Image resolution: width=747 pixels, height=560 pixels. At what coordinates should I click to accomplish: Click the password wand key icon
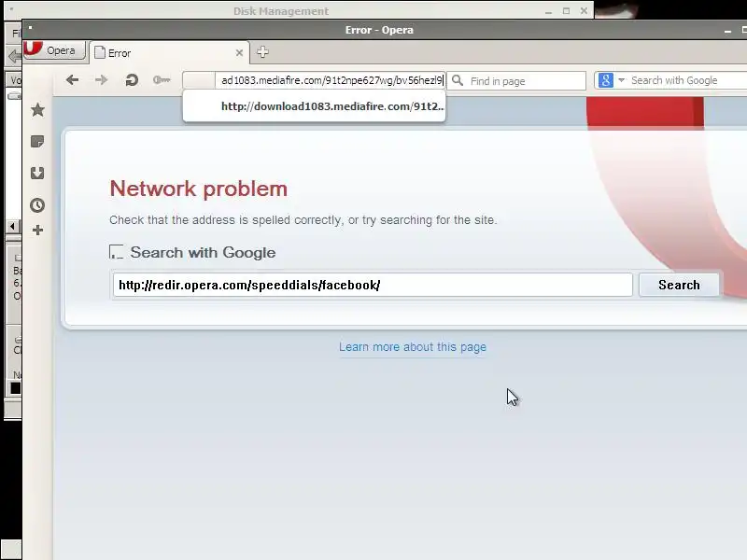pos(162,80)
